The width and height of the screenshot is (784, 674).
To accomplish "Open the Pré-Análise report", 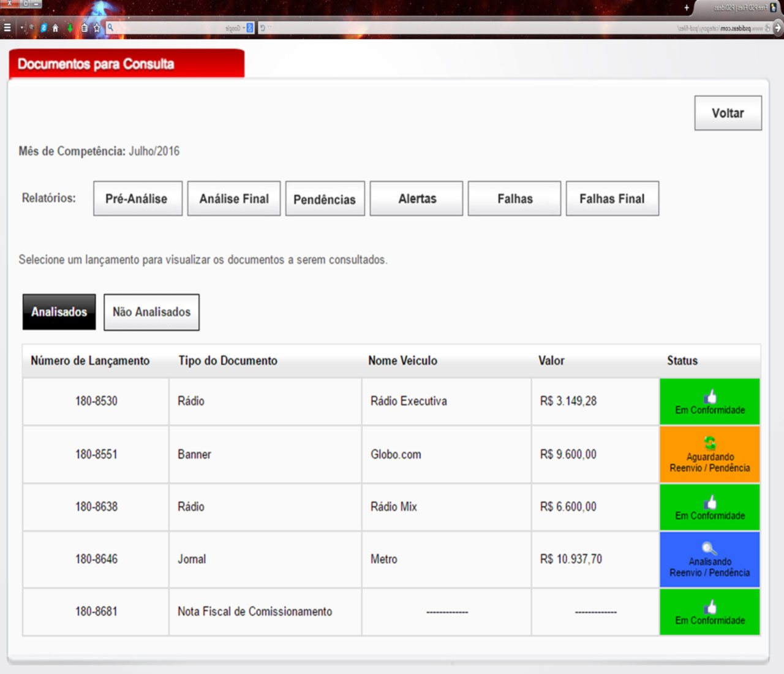I will (x=137, y=199).
